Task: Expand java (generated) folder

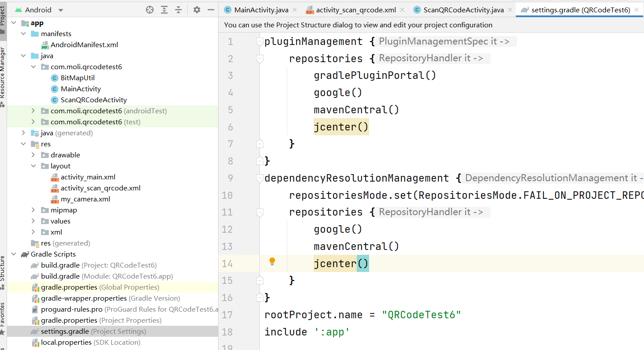Action: point(23,133)
